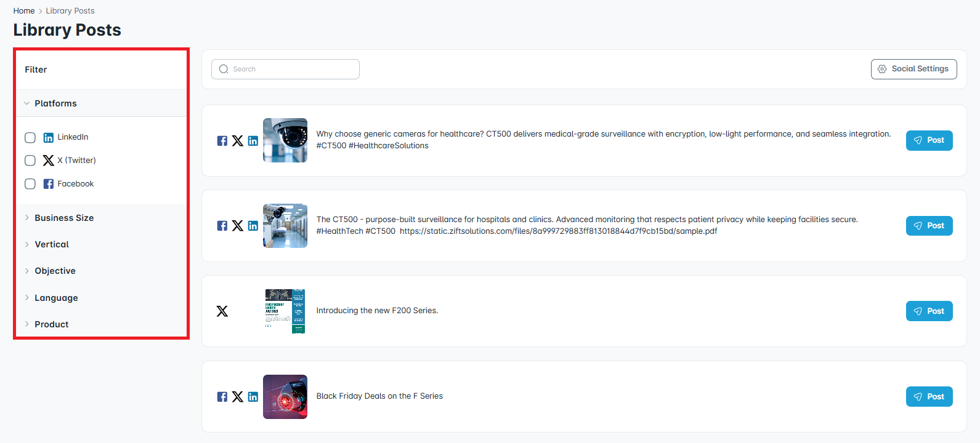Viewport: 980px width, 443px height.
Task: Collapse the Platforms filter section
Action: pos(55,103)
